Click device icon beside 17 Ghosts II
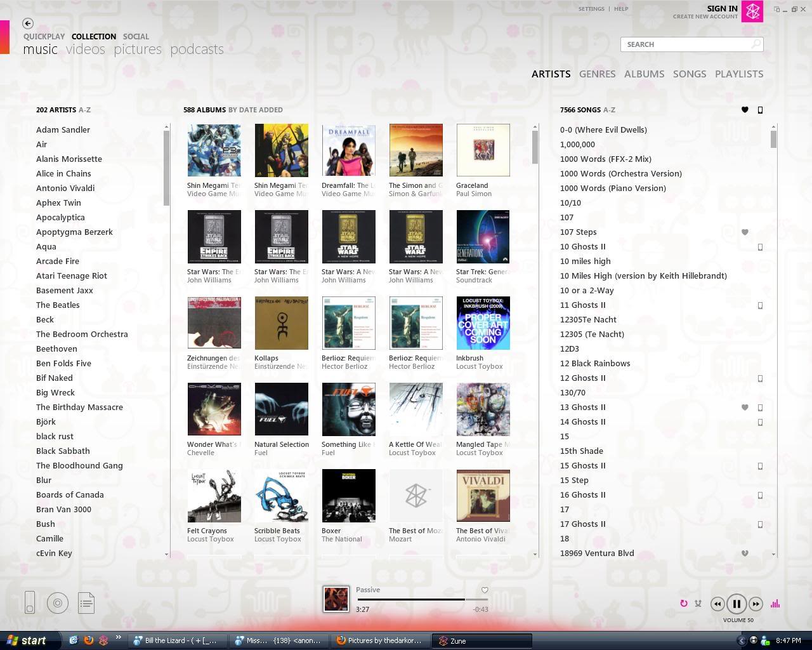The image size is (812, 650). pos(760,524)
